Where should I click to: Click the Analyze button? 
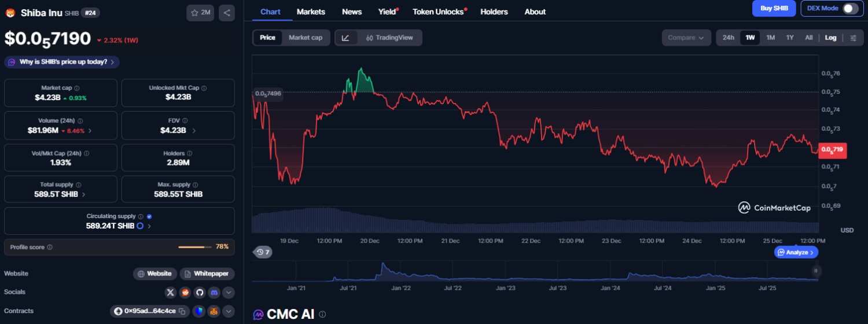tap(796, 252)
